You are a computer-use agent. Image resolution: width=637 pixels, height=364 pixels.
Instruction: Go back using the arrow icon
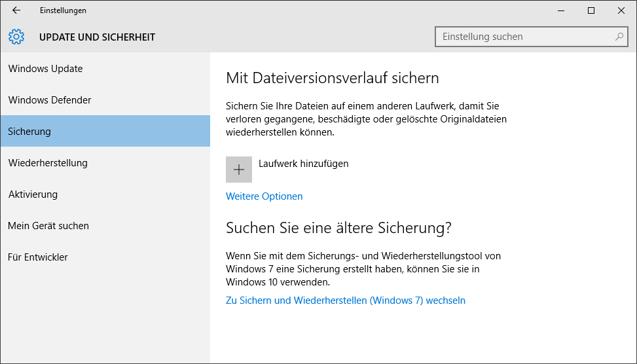16,10
